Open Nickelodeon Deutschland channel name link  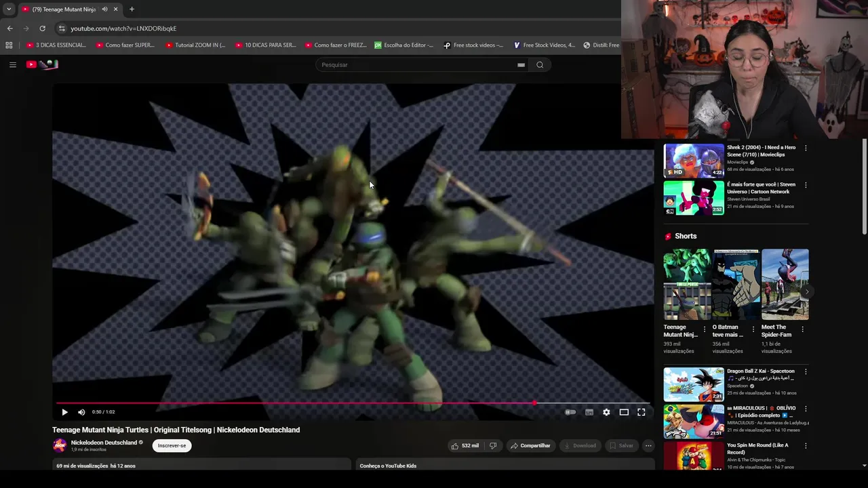point(104,443)
